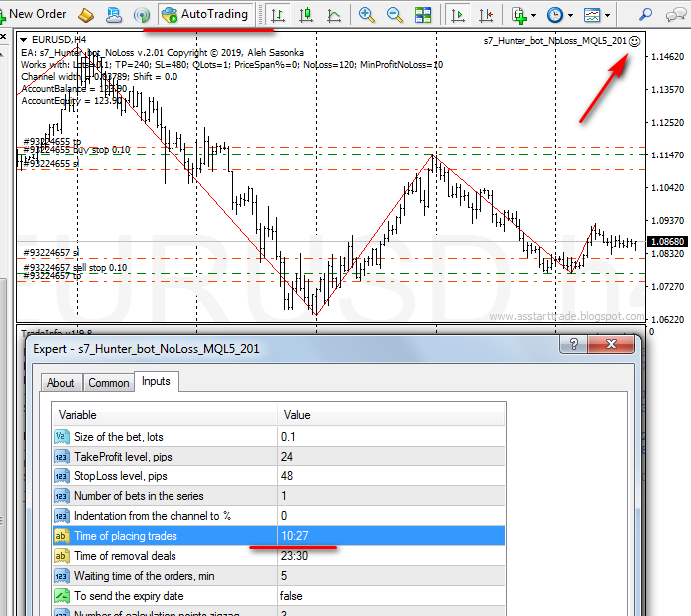Open the MetaEditor book icon
The width and height of the screenshot is (691, 616).
point(86,15)
